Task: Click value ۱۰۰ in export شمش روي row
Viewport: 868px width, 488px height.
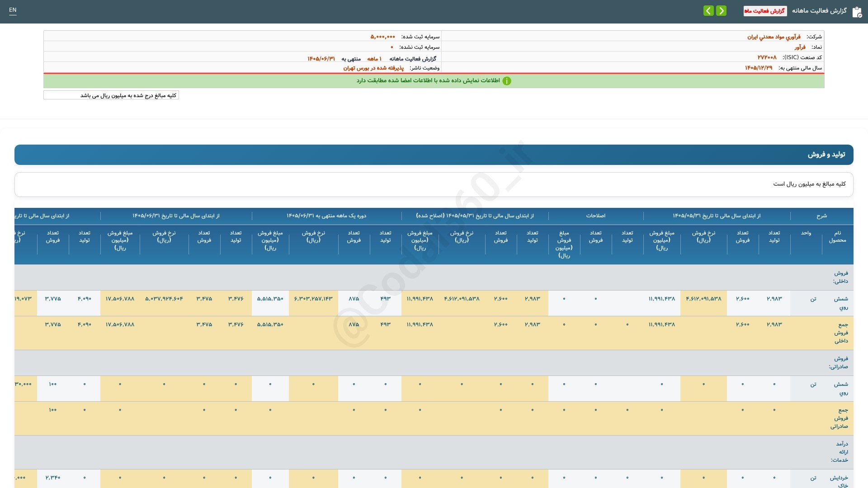Action: [x=53, y=384]
